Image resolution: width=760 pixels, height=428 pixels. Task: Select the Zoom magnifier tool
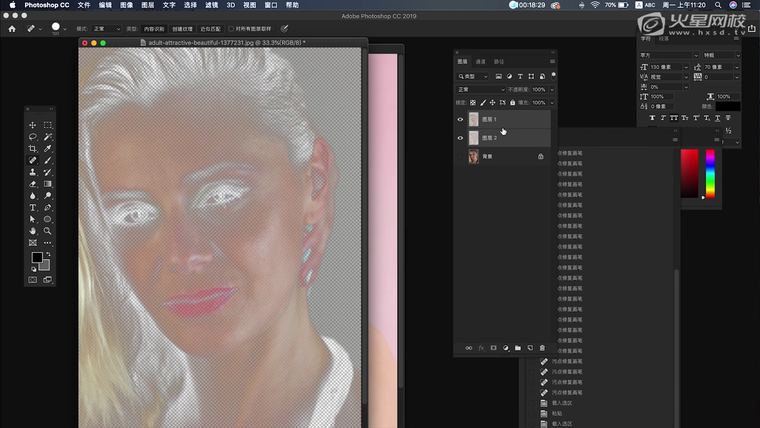tap(47, 230)
